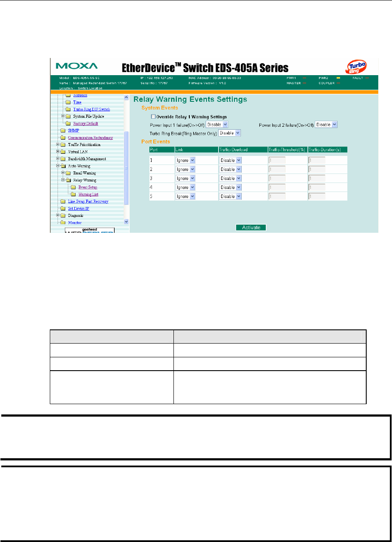Expand the Virtual LAN node

pos(58,152)
